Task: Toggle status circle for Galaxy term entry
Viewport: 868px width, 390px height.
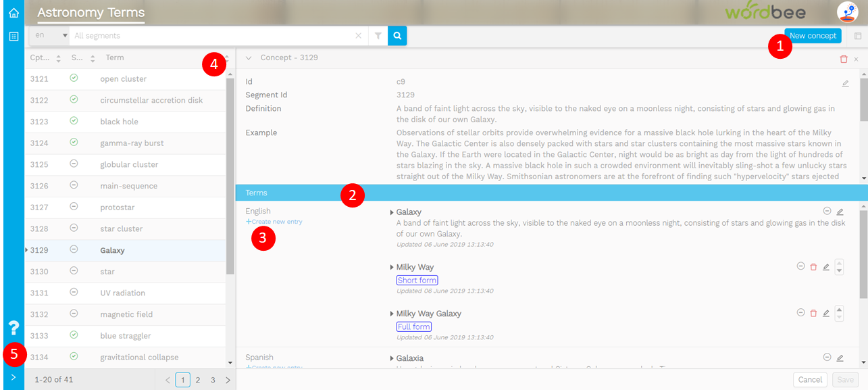Action: click(x=827, y=211)
